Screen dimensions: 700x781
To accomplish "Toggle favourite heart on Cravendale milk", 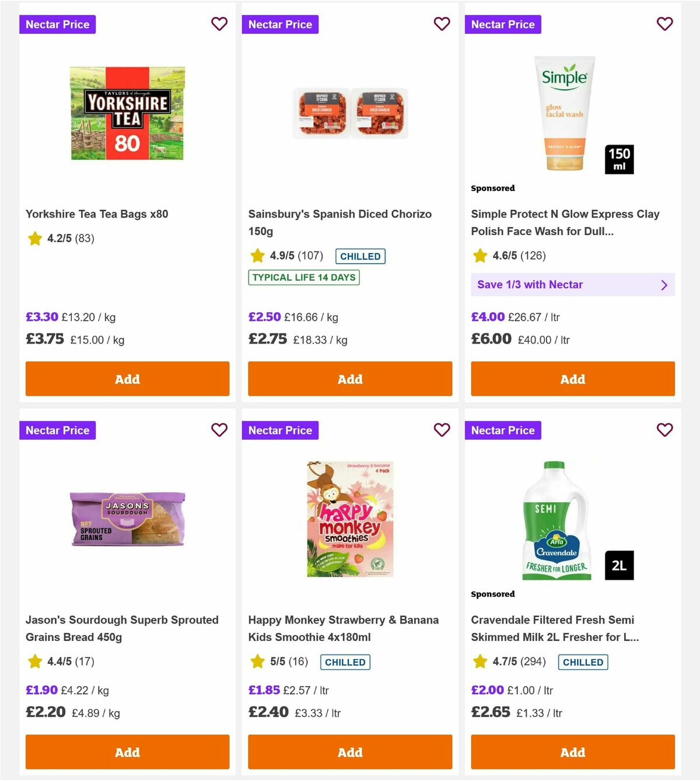I will 664,430.
